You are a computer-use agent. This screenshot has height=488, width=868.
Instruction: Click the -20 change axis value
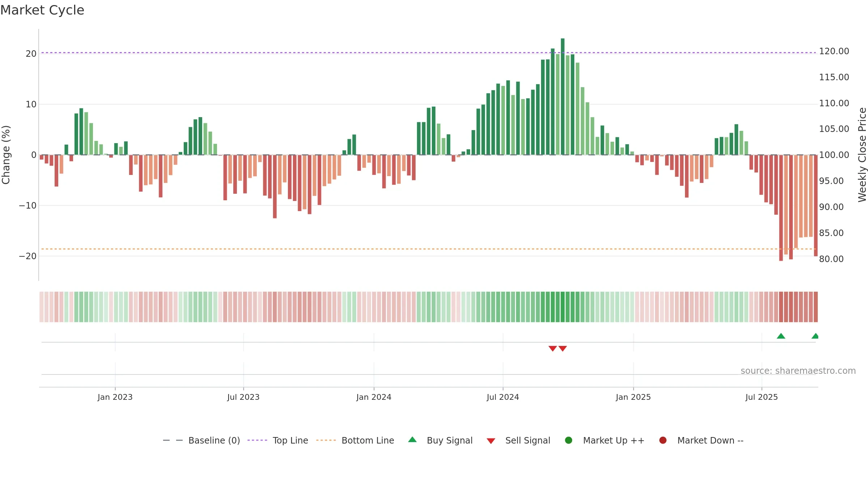pyautogui.click(x=28, y=256)
